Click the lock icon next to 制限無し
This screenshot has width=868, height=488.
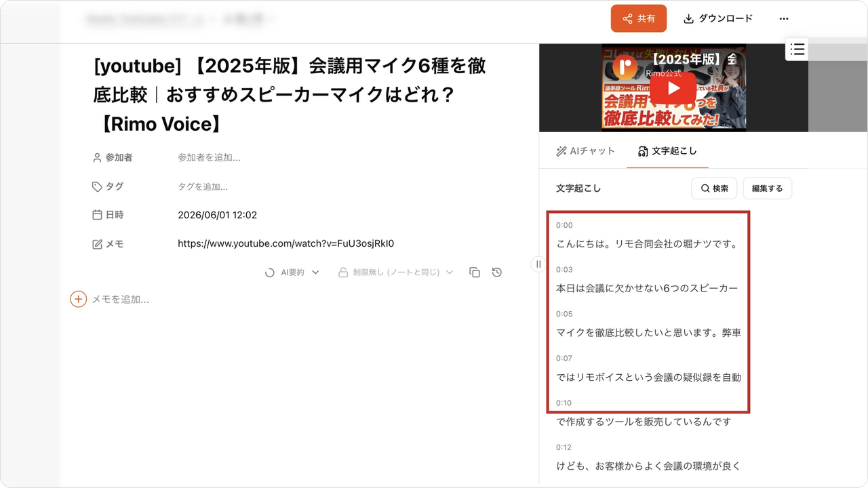(x=343, y=272)
